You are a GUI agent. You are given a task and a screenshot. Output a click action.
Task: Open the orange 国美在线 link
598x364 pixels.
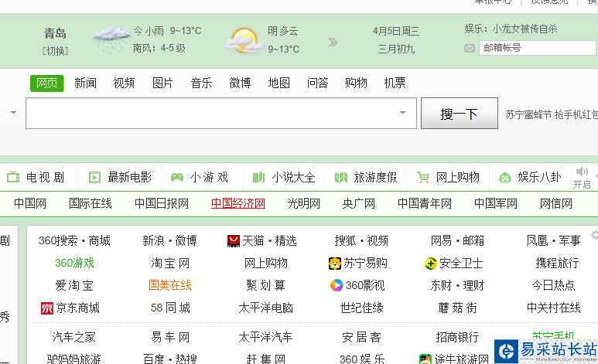click(x=170, y=285)
